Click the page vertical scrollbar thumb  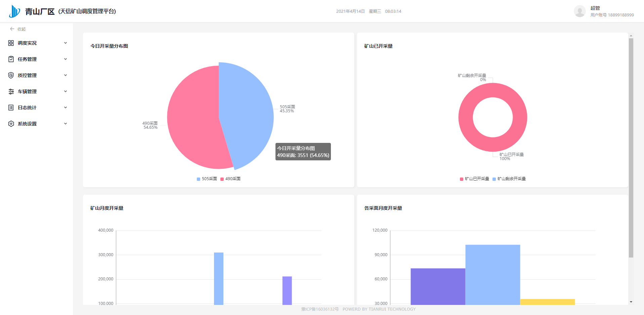[x=631, y=148]
